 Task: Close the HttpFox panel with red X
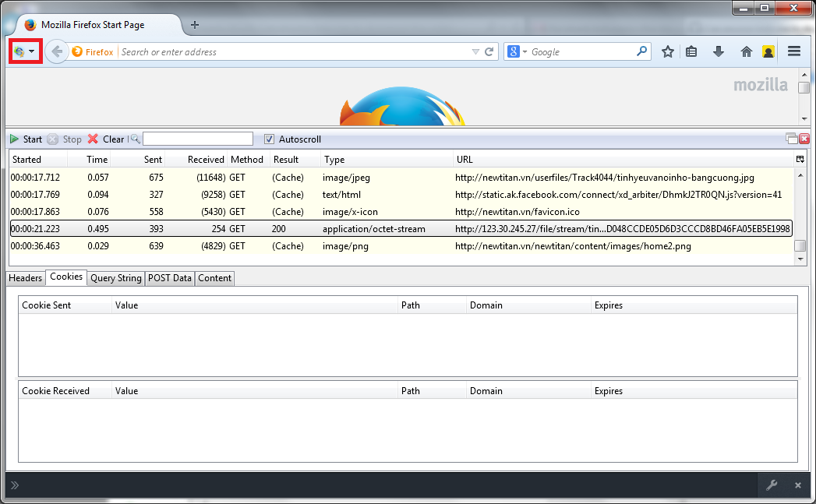804,139
